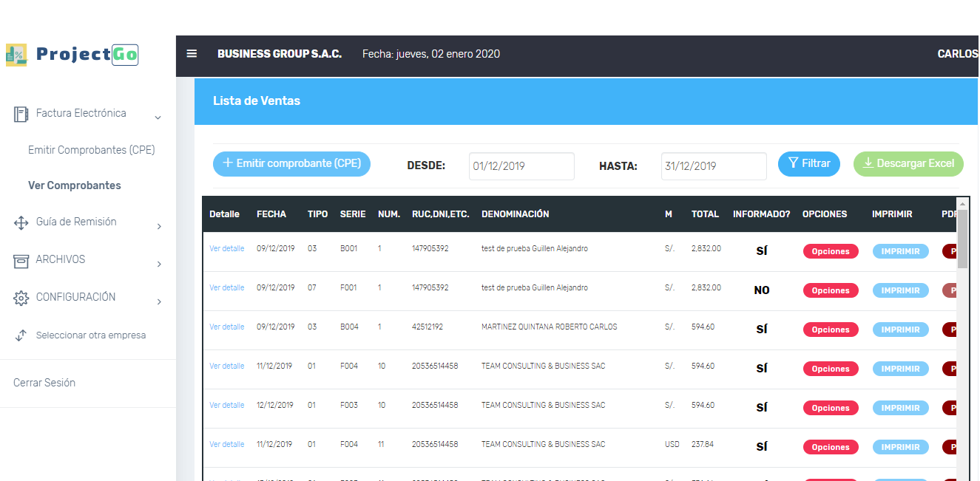
Task: Click the Seleccionar otra empresa swap icon
Action: [x=21, y=335]
